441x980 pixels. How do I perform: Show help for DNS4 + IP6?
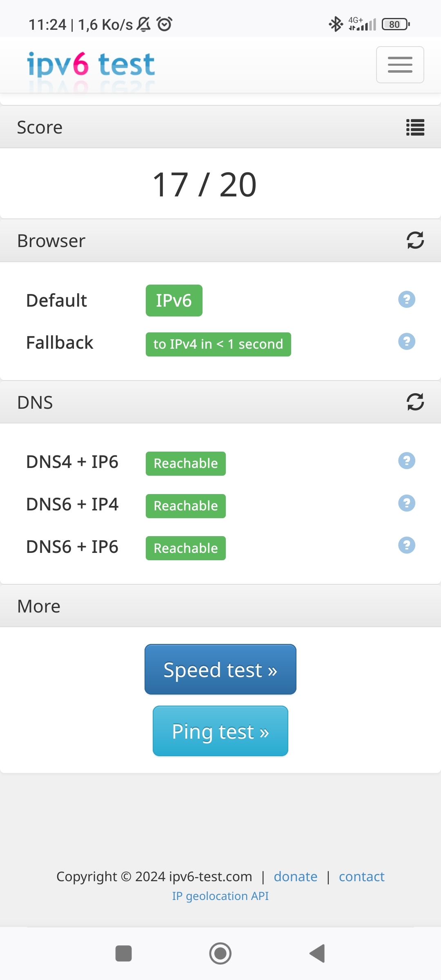tap(406, 461)
